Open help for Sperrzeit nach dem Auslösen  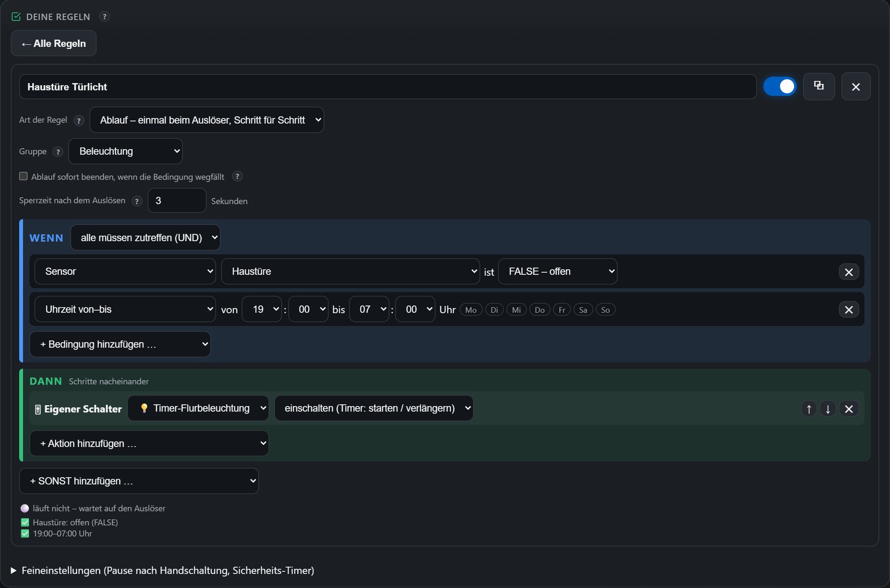pyautogui.click(x=137, y=201)
